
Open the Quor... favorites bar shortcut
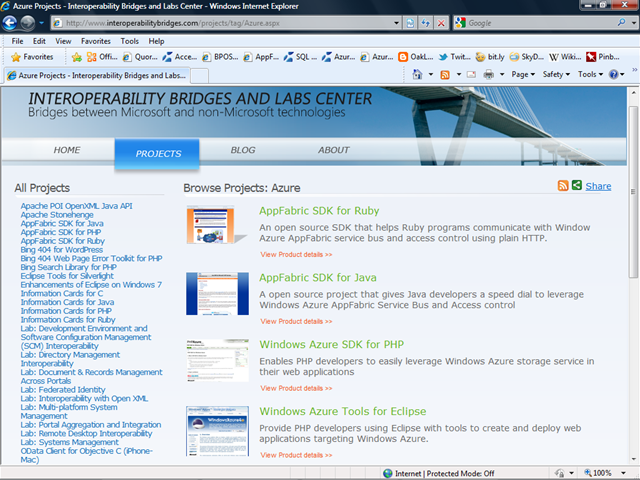140,57
